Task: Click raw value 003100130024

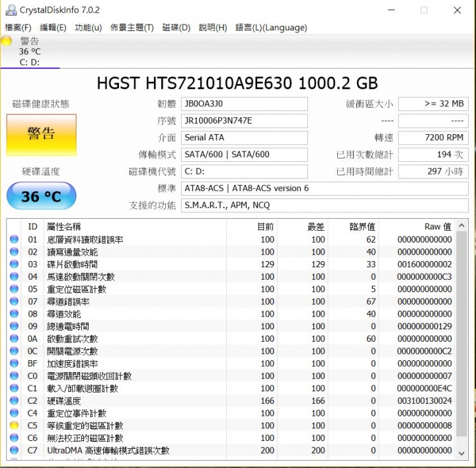Action: (424, 401)
